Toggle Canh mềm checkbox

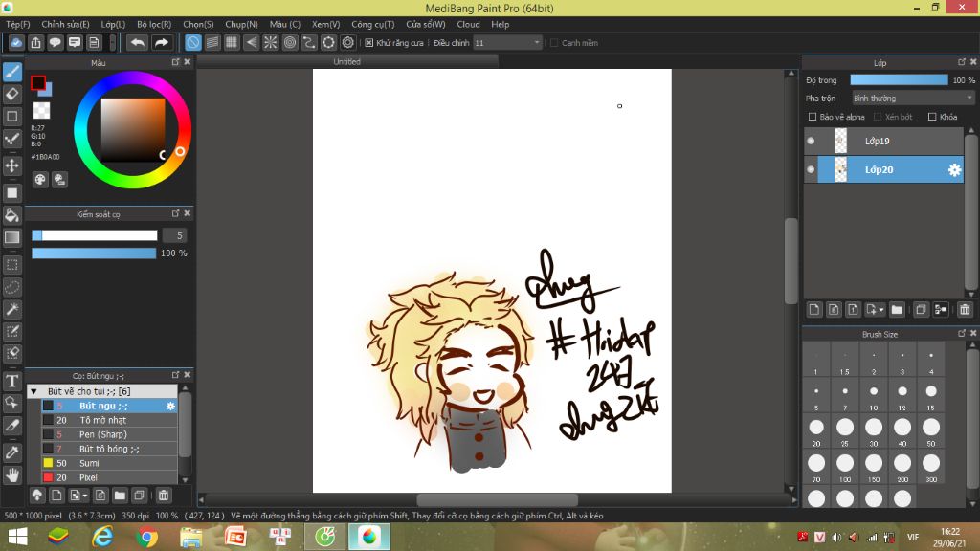click(x=554, y=42)
